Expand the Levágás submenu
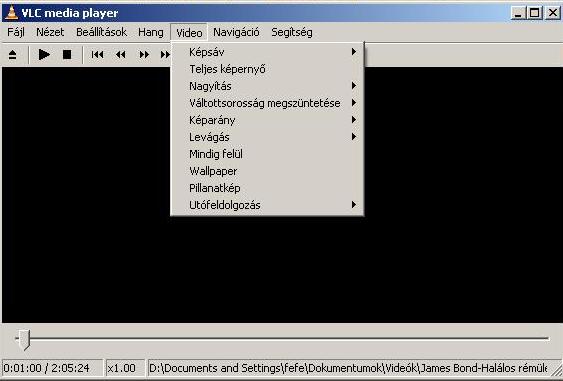563x381 pixels. click(x=267, y=137)
